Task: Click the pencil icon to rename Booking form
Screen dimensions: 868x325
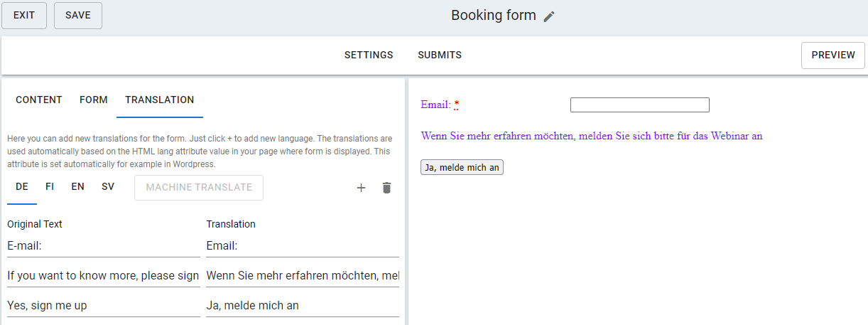Action: [x=549, y=16]
